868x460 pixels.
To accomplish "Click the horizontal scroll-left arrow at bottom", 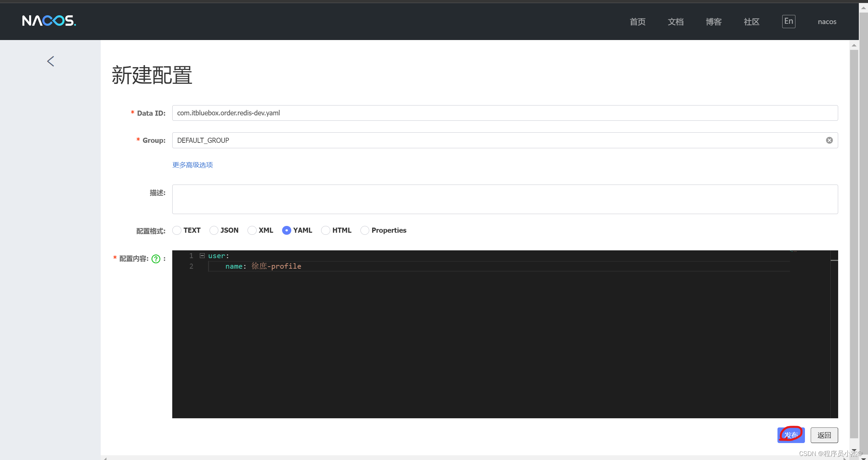I will coord(105,458).
